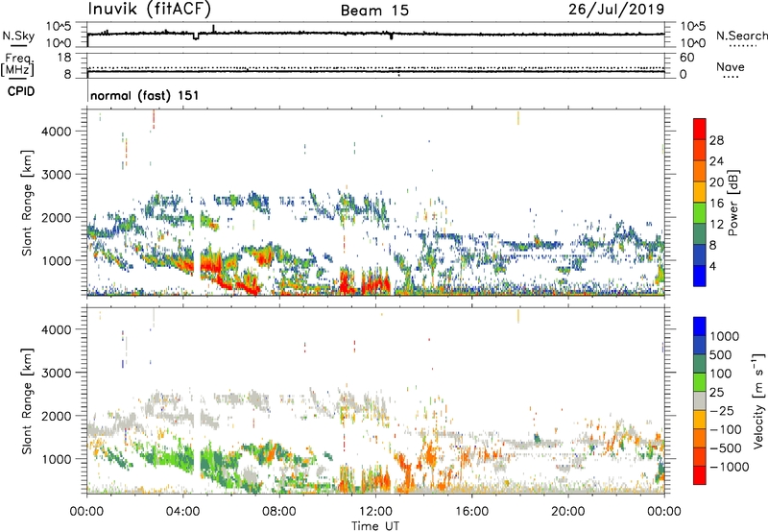The image size is (768, 532).
Task: Click the 'N.Sky' legend label
Action: tap(18, 36)
